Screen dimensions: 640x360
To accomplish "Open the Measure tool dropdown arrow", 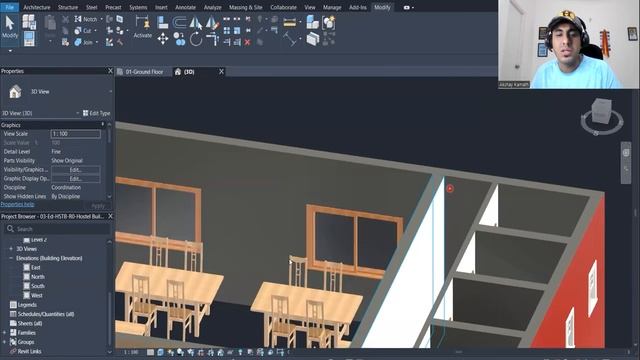I will (x=300, y=22).
